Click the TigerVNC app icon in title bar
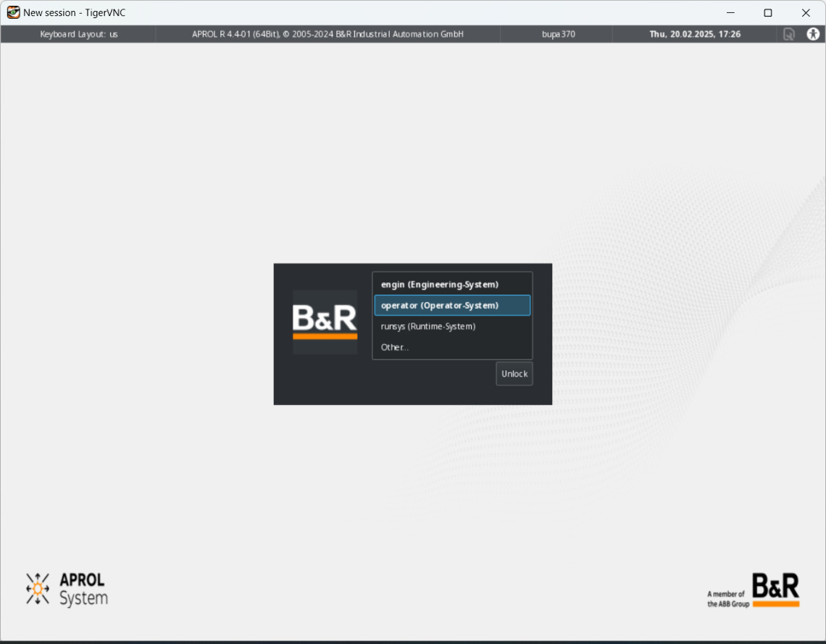Viewport: 826px width, 644px height. point(13,12)
